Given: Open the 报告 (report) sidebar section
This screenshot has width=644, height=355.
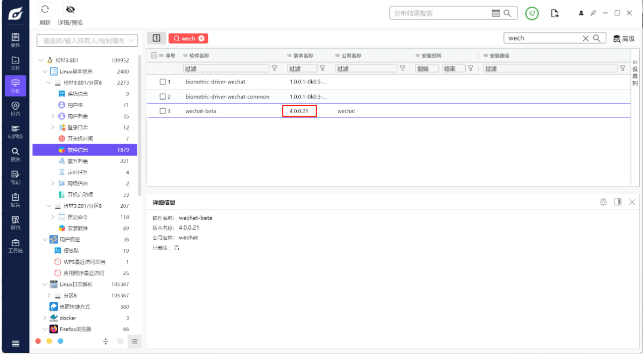Looking at the screenshot, I should (15, 200).
